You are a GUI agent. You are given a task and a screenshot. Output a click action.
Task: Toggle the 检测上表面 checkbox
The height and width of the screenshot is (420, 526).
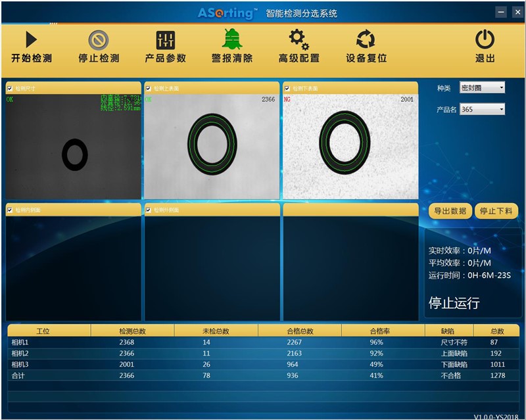[x=149, y=88]
